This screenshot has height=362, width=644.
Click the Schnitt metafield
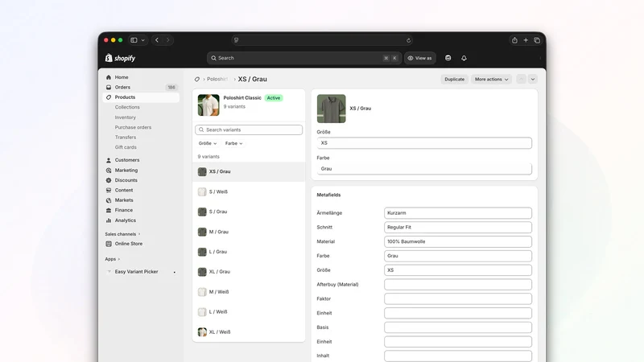pyautogui.click(x=458, y=228)
